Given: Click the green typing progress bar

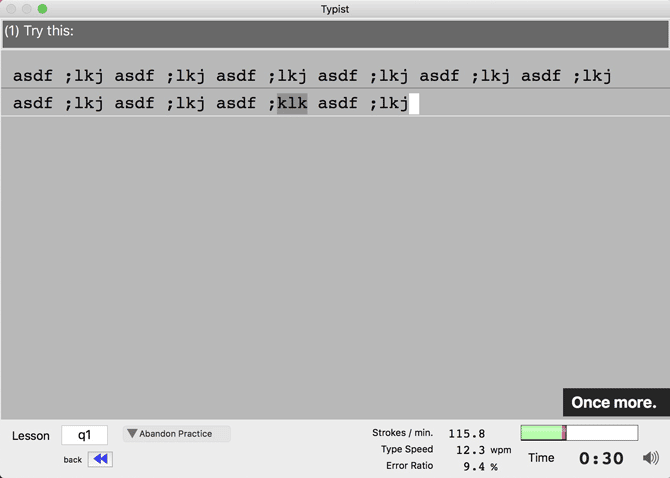Looking at the screenshot, I should pyautogui.click(x=579, y=433).
